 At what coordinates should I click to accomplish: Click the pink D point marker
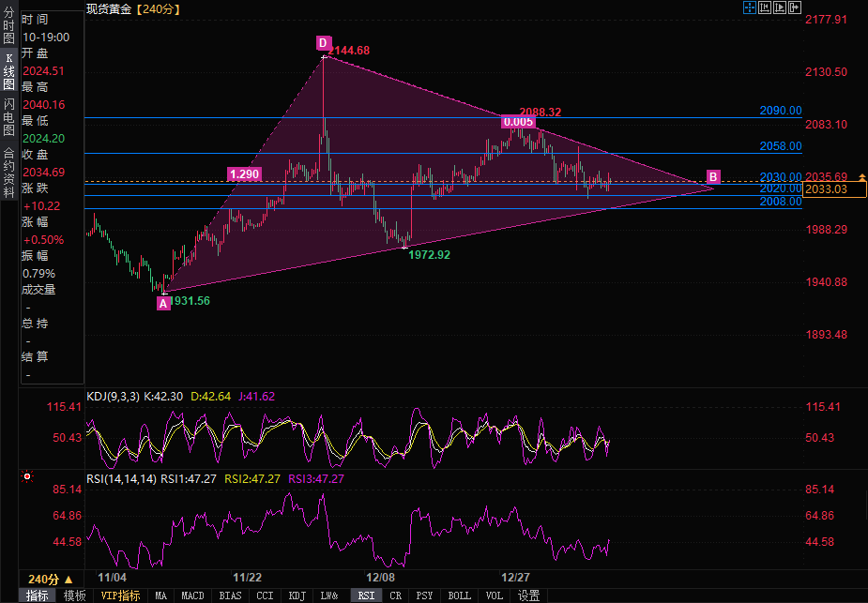tap(323, 43)
